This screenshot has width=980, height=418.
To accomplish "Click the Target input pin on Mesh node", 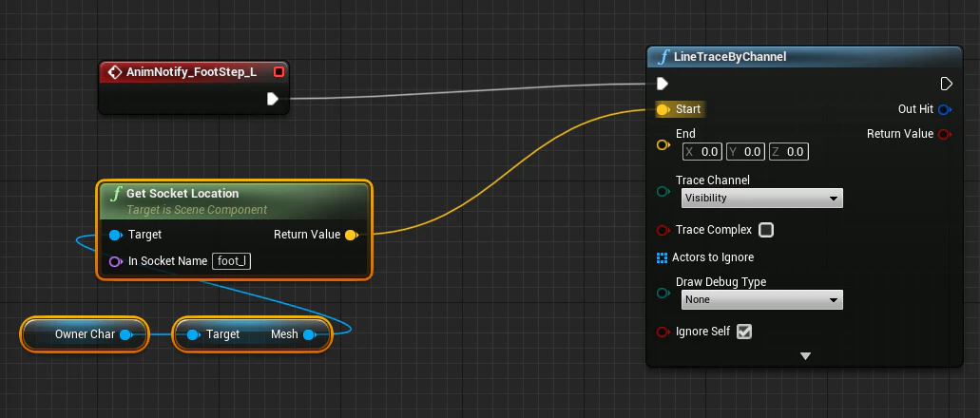I will (194, 335).
